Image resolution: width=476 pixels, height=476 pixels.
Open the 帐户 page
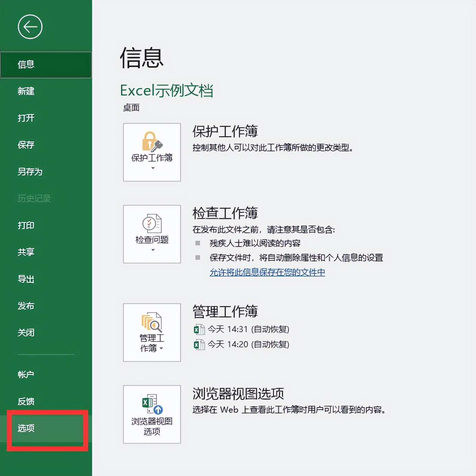coord(46,375)
